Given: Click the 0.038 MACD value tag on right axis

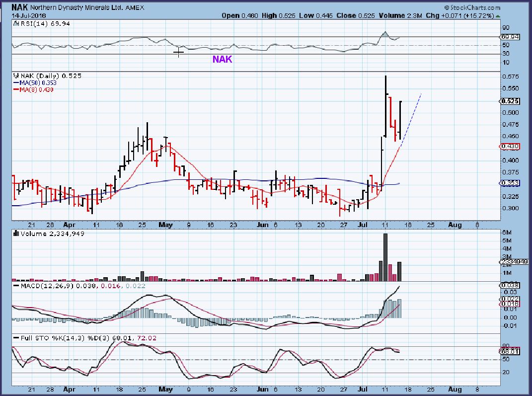Looking at the screenshot, I should point(510,285).
